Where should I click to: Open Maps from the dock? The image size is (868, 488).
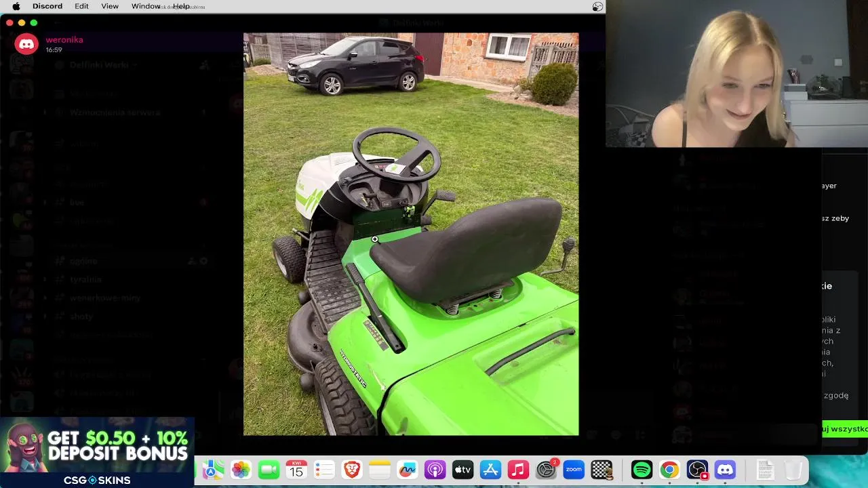(212, 470)
